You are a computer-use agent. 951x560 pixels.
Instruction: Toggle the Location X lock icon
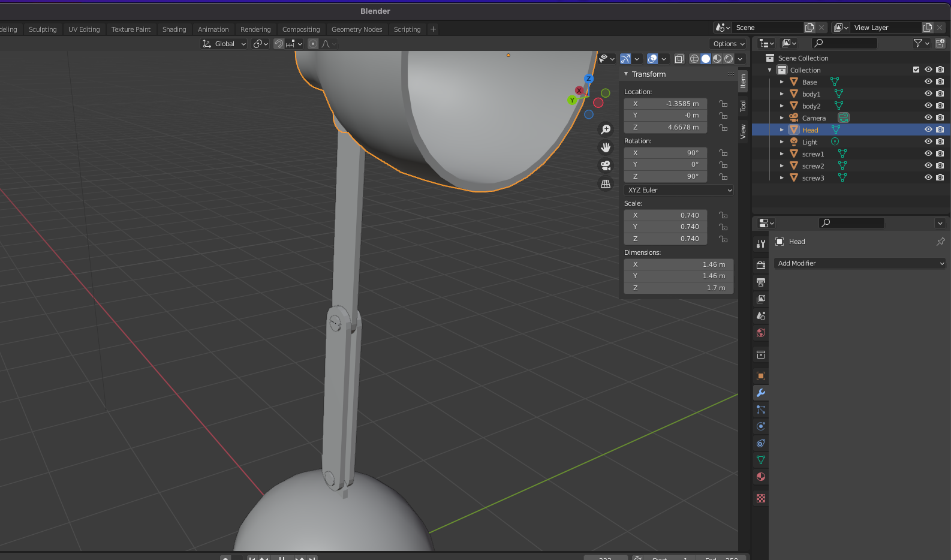tap(723, 104)
